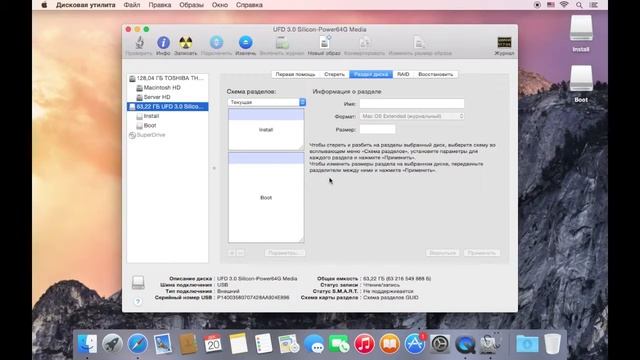Switch to the Первая помощь tab
Image resolution: width=640 pixels, height=360 pixels.
pos(296,74)
